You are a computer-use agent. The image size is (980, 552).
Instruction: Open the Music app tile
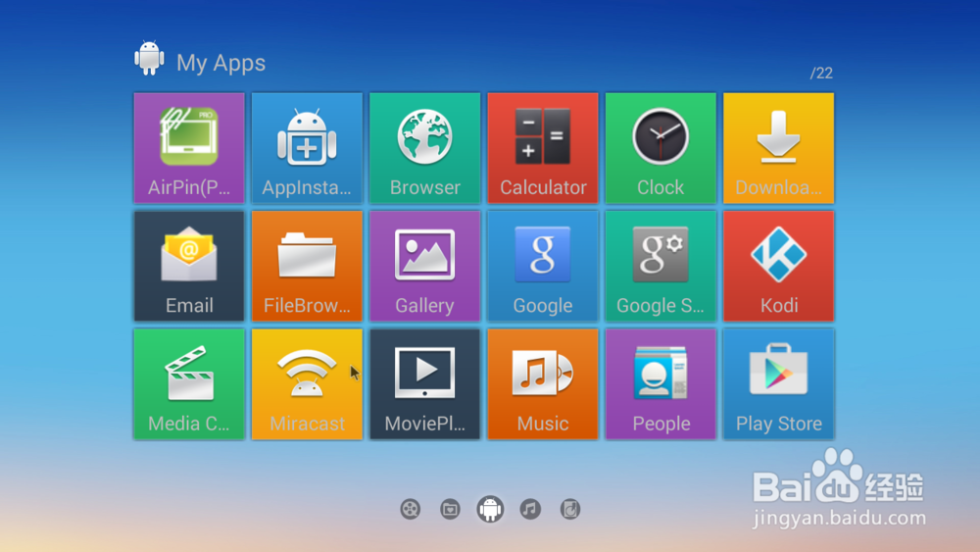pyautogui.click(x=543, y=384)
